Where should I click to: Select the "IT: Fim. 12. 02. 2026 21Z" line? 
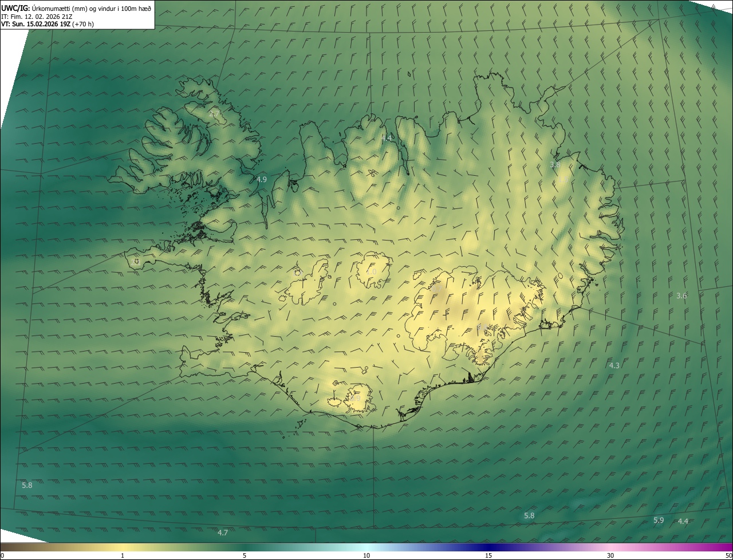pyautogui.click(x=37, y=17)
